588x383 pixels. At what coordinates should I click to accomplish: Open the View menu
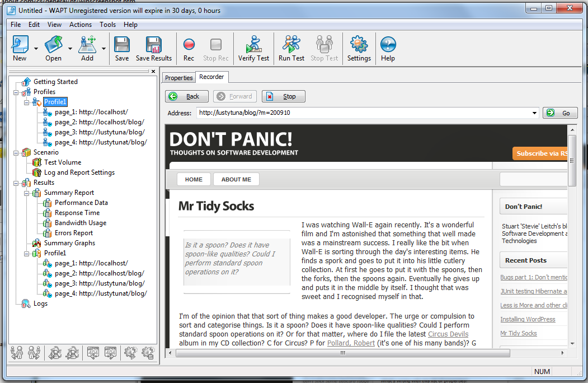pyautogui.click(x=54, y=25)
